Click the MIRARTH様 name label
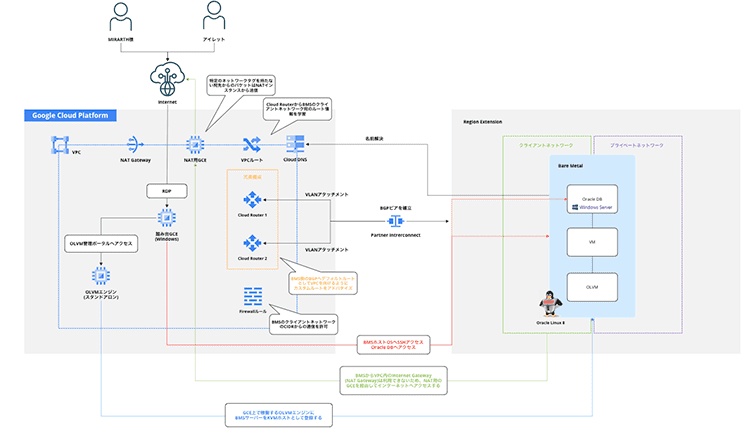The image size is (750, 433). [121, 40]
